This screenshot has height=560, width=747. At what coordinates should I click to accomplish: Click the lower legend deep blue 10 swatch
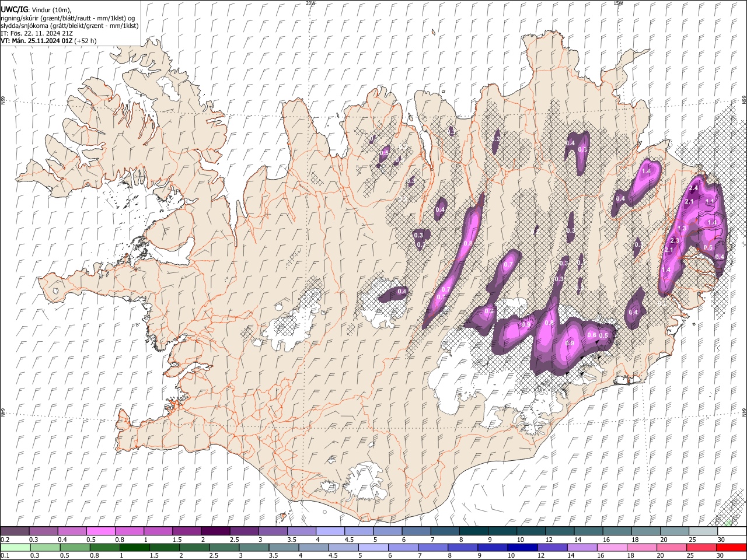coord(522,547)
